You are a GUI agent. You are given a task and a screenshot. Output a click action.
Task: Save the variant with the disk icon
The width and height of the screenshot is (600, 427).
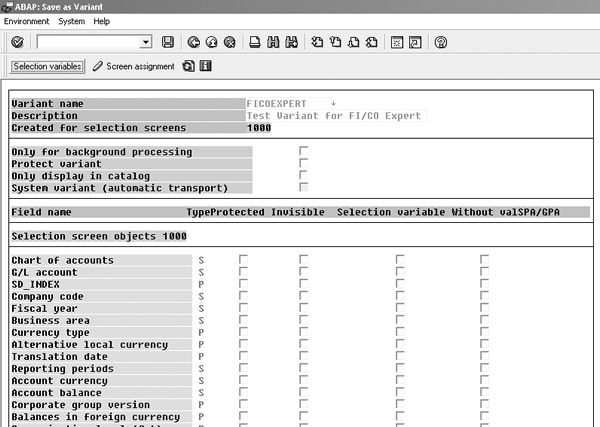pos(168,42)
